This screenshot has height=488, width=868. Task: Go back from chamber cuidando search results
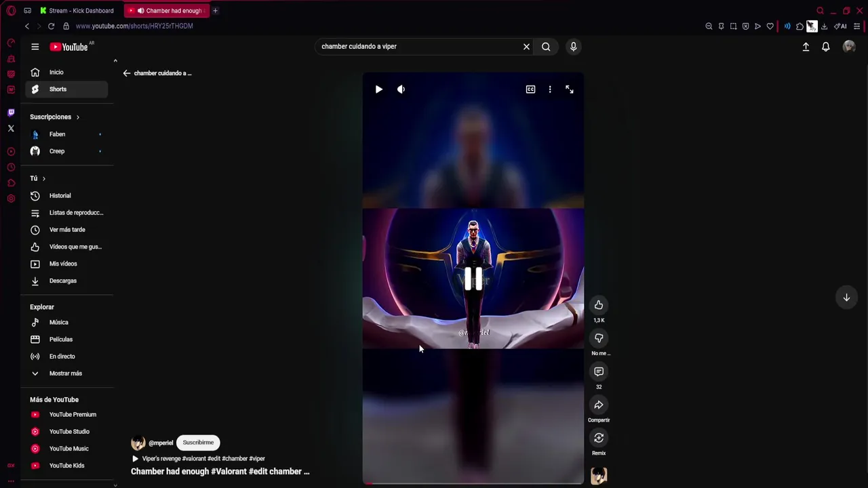coord(127,73)
